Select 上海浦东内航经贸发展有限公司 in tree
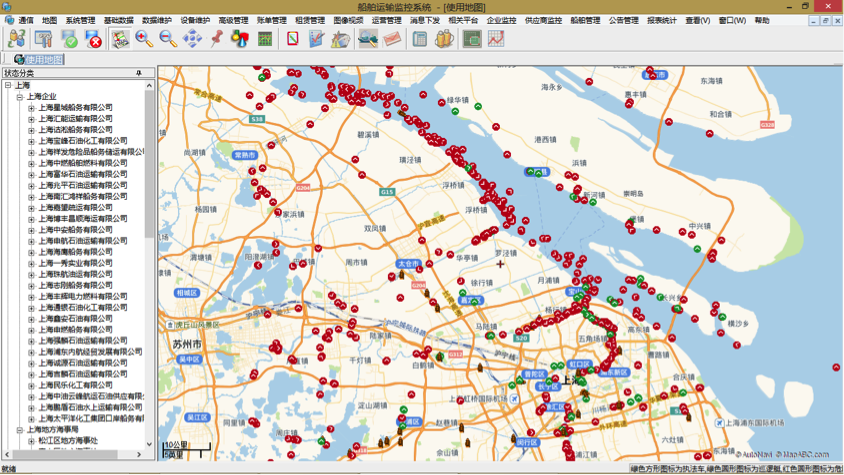 [90, 352]
